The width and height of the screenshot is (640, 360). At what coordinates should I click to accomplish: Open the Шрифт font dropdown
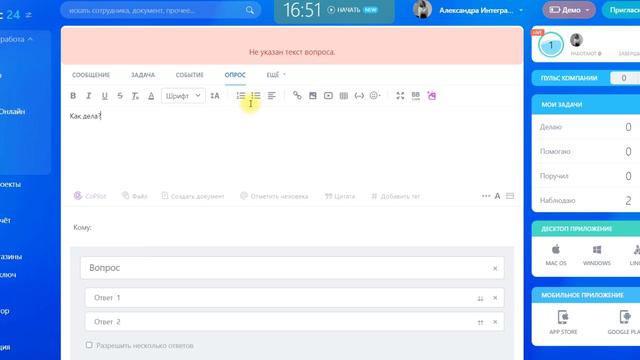tap(183, 96)
